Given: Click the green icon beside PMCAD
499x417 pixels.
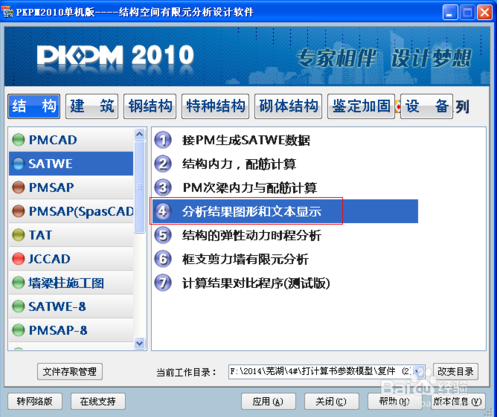Looking at the screenshot, I should pos(18,140).
